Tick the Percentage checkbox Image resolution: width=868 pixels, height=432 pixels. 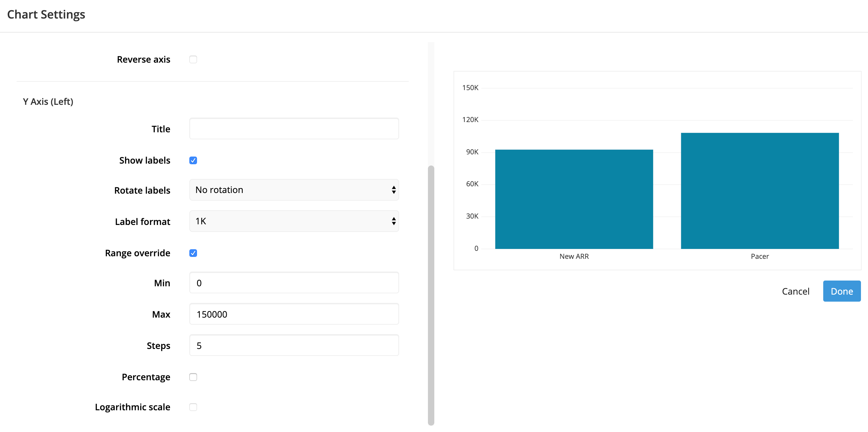(x=193, y=377)
